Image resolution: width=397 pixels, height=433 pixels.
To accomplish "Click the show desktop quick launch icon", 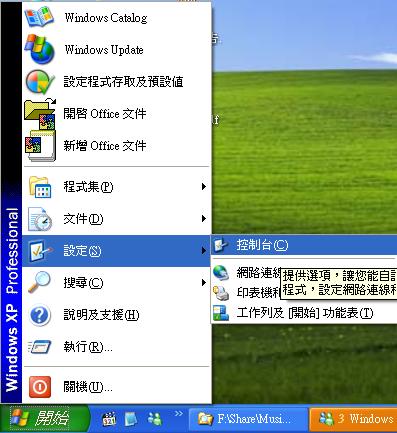I will pyautogui.click(x=131, y=419).
